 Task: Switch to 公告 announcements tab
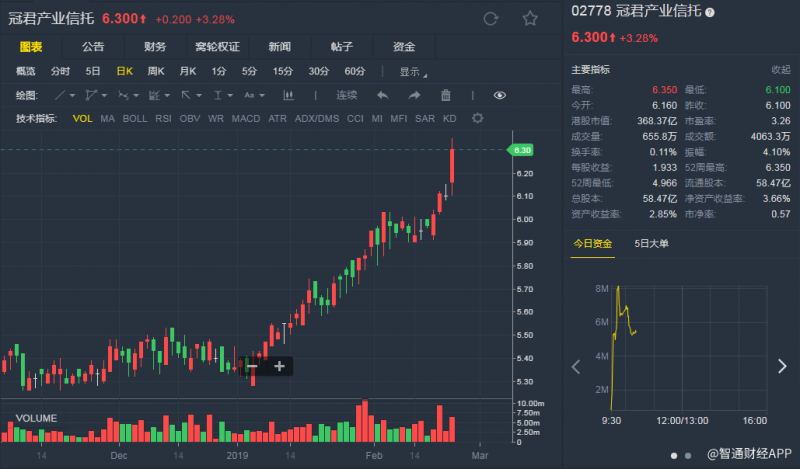pos(93,47)
